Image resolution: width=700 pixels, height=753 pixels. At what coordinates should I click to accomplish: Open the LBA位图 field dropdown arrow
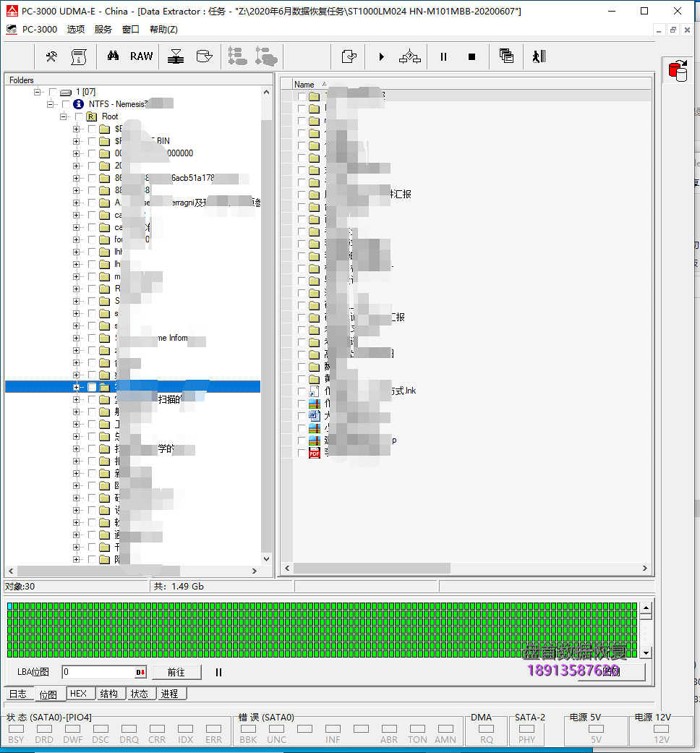(140, 672)
